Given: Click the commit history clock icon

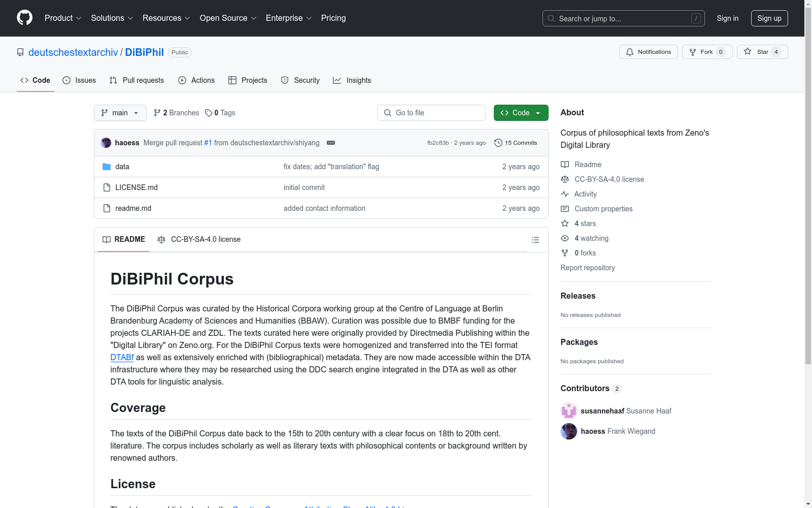Looking at the screenshot, I should pos(498,143).
